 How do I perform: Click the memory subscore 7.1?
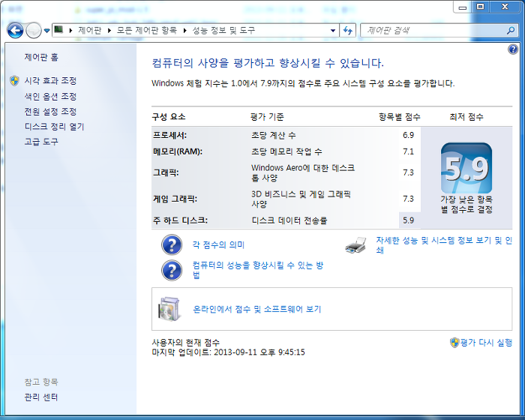[x=408, y=151]
